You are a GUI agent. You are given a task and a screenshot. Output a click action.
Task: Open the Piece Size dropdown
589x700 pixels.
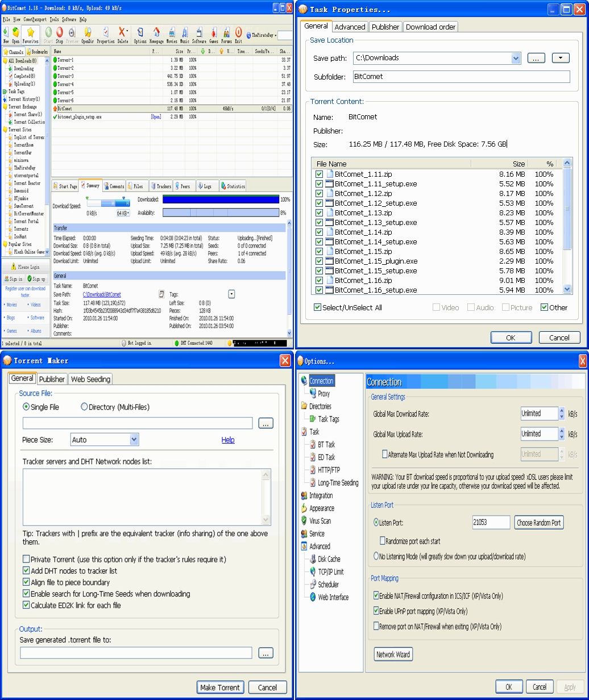(x=134, y=440)
